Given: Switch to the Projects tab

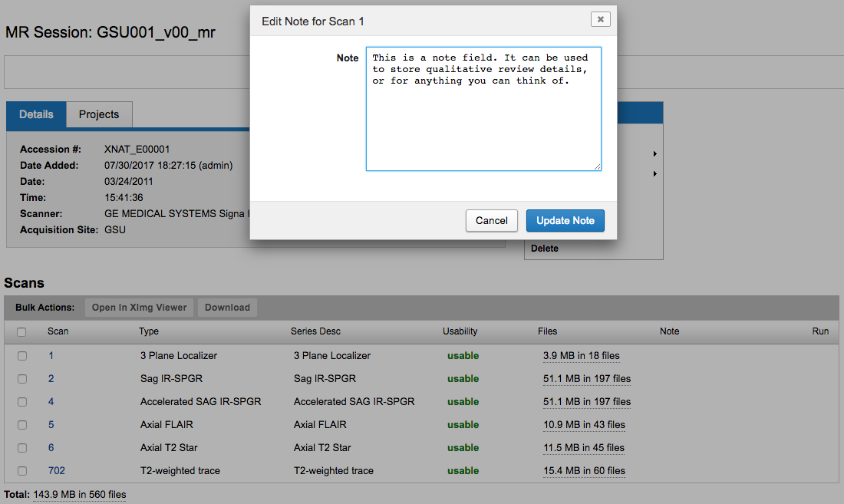Looking at the screenshot, I should pyautogui.click(x=99, y=115).
